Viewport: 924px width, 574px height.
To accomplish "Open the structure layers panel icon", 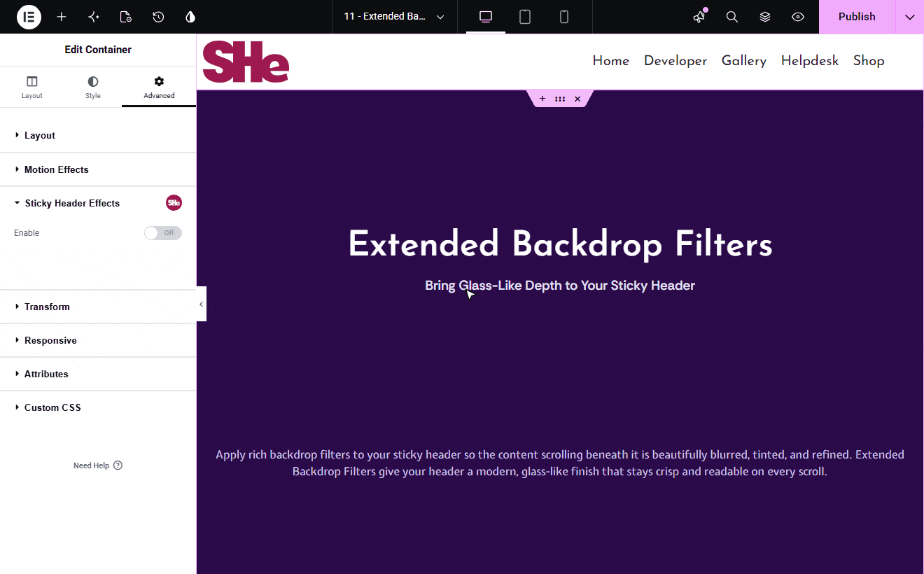I will pyautogui.click(x=765, y=17).
